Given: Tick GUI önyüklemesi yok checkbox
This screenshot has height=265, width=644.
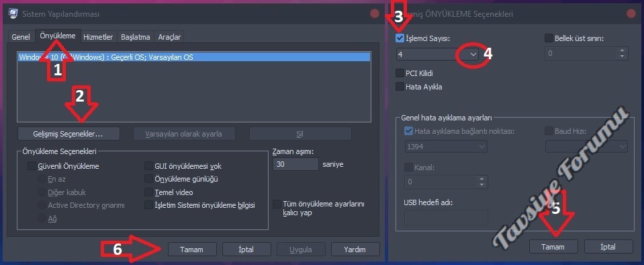Looking at the screenshot, I should (148, 166).
